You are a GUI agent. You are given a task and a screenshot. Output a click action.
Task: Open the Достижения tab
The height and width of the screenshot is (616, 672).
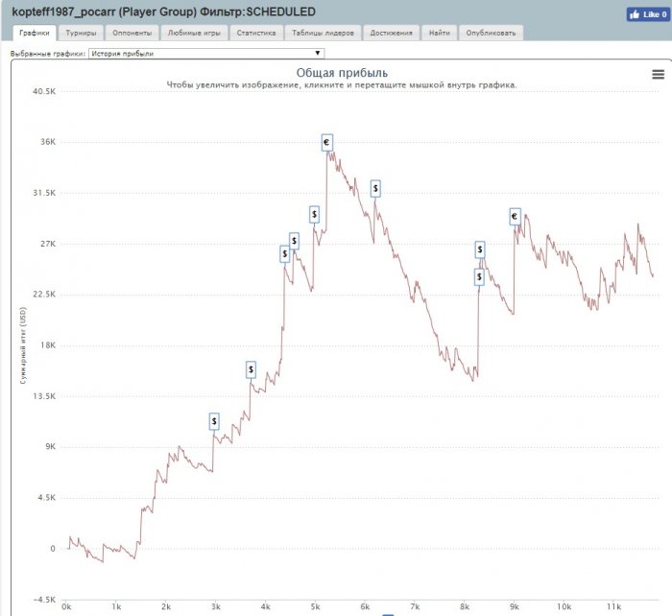pos(392,33)
